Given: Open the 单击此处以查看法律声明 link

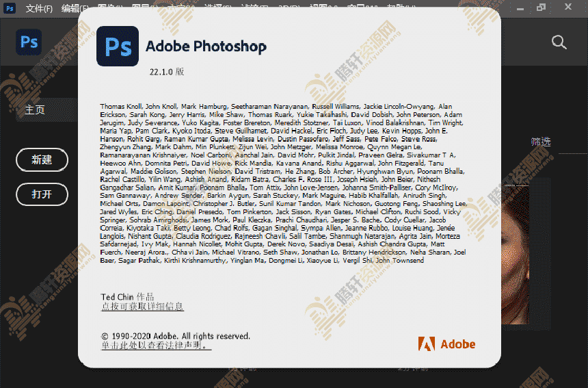Looking at the screenshot, I should pos(156,346).
